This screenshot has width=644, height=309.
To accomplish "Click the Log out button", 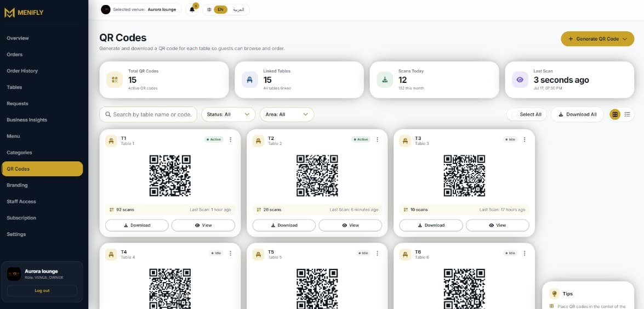I will [42, 290].
